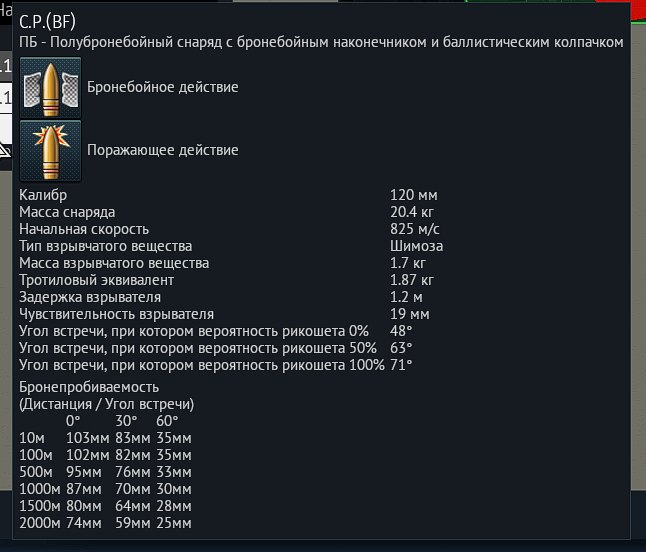646x552 pixels.
Task: Click the armor-piercing action shell icon
Action: (50, 87)
